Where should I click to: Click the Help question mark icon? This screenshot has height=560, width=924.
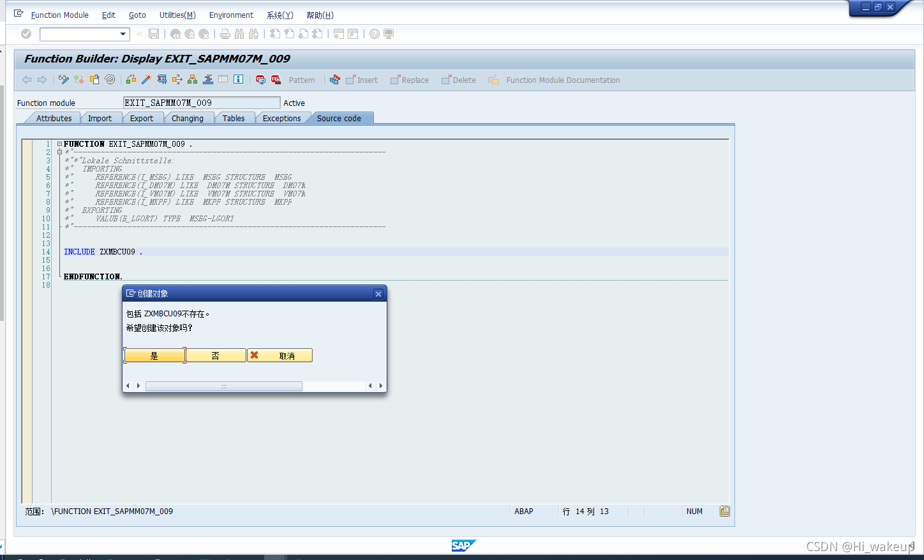tap(375, 34)
